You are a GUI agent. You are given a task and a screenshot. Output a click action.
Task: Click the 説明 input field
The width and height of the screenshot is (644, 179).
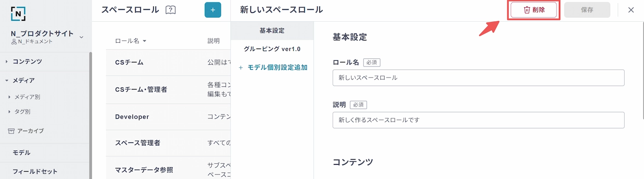478,120
